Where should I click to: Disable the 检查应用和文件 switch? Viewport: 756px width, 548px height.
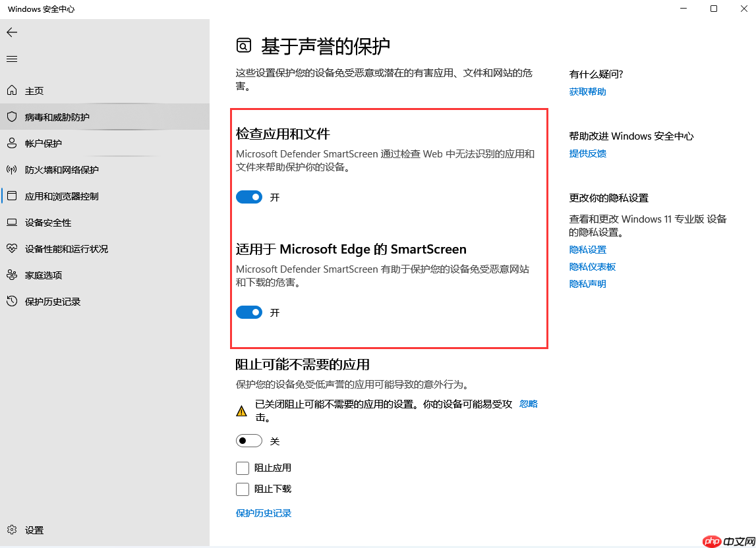[248, 196]
